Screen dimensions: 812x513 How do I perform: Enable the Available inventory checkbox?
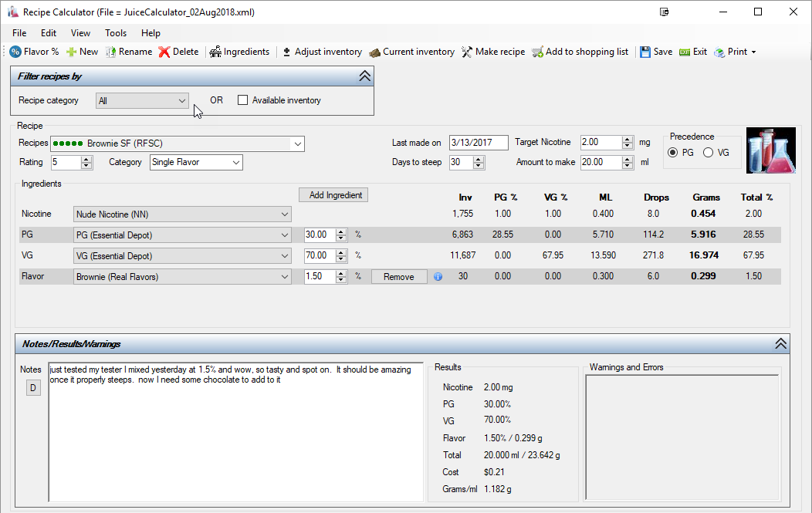click(x=243, y=100)
